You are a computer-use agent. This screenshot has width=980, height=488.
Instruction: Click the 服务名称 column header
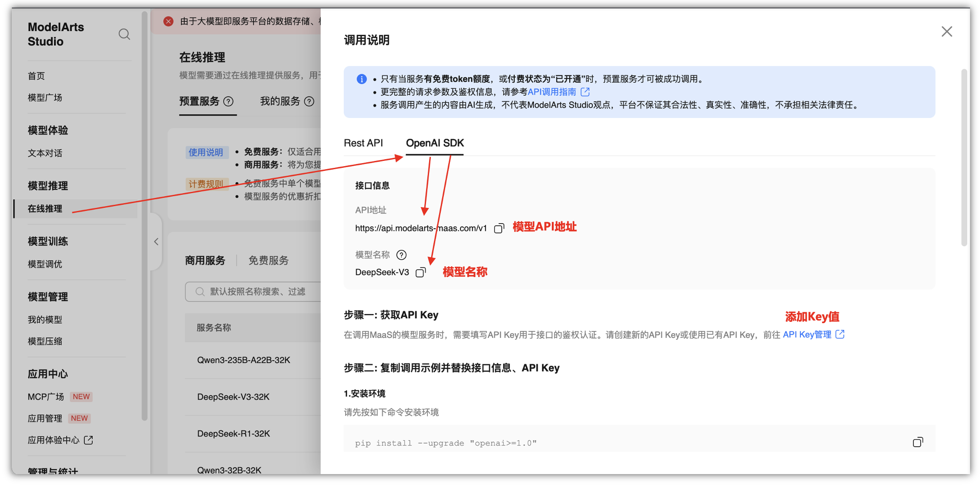pyautogui.click(x=214, y=328)
